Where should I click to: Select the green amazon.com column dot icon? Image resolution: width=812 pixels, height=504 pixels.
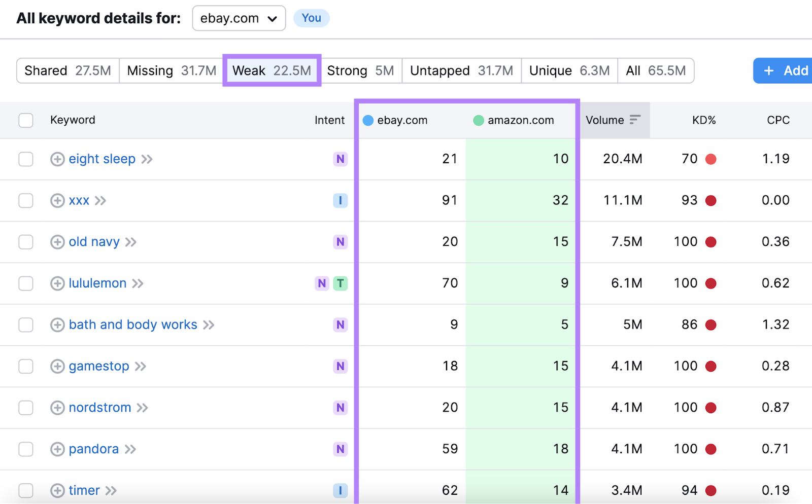tap(478, 120)
